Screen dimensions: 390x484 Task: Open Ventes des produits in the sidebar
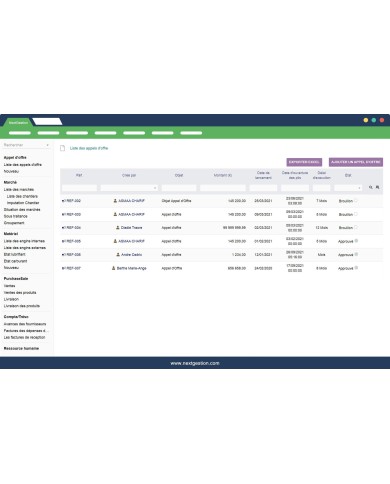coord(20,293)
